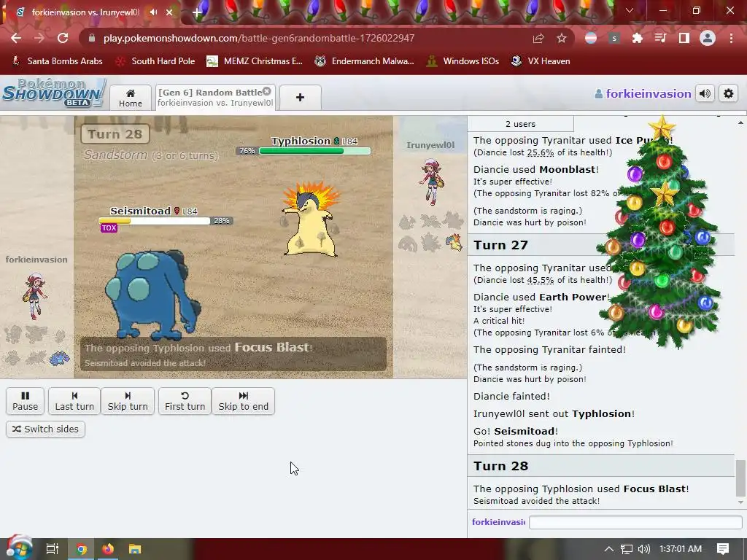Add a new room with plus tab

[300, 98]
